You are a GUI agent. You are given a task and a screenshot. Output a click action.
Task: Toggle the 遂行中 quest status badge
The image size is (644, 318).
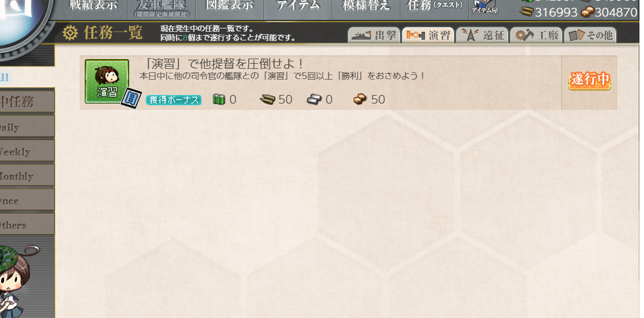point(589,81)
